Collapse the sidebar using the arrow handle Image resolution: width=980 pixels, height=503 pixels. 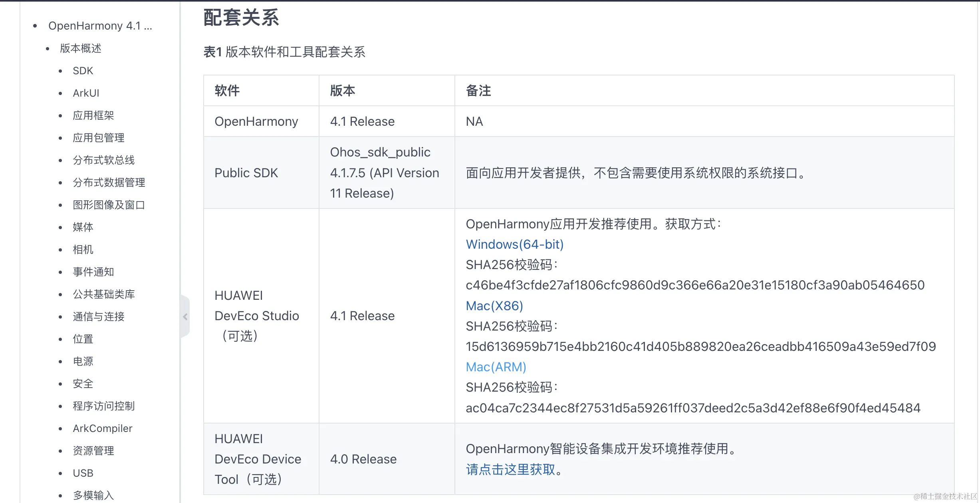point(185,317)
